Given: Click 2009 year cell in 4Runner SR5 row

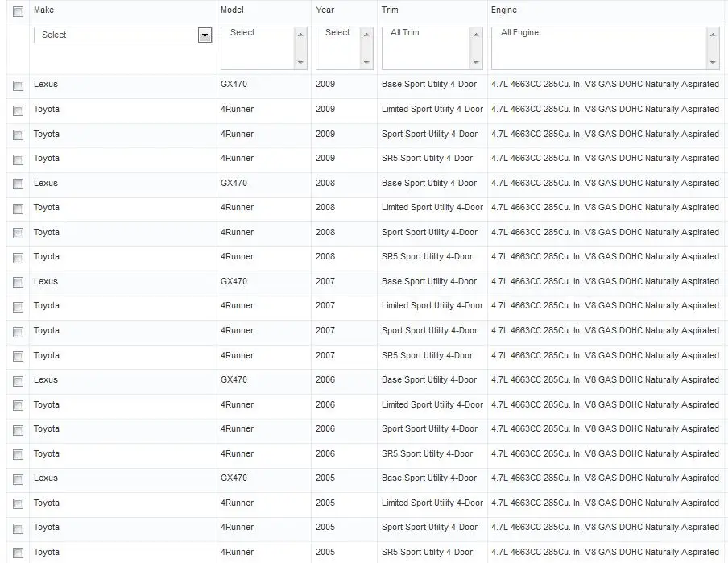Looking at the screenshot, I should [x=325, y=158].
